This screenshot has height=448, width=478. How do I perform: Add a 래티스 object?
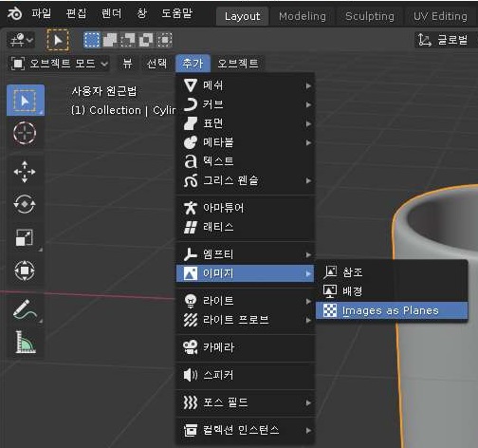coord(246,227)
